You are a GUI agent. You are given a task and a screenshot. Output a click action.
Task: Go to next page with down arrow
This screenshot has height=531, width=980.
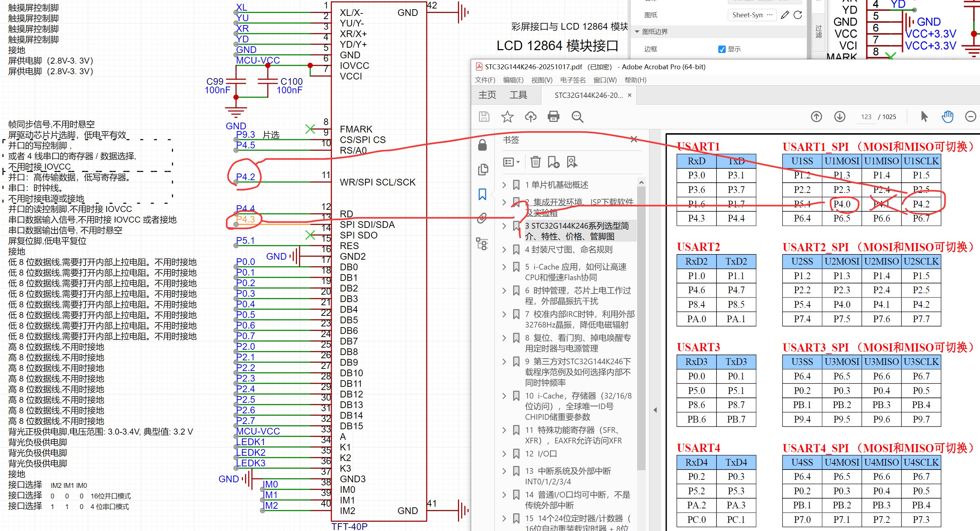(x=839, y=117)
